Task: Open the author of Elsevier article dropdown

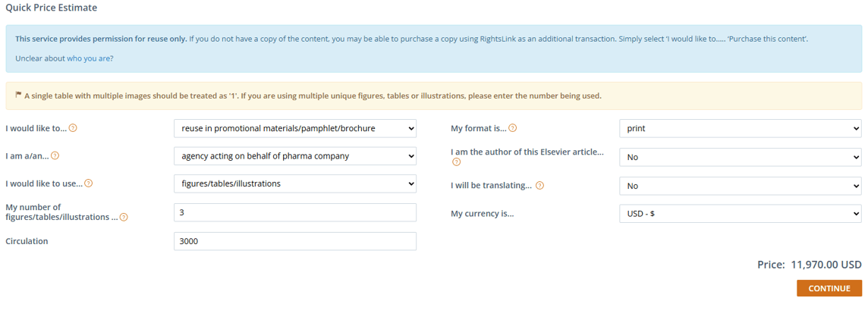Action: pos(740,157)
